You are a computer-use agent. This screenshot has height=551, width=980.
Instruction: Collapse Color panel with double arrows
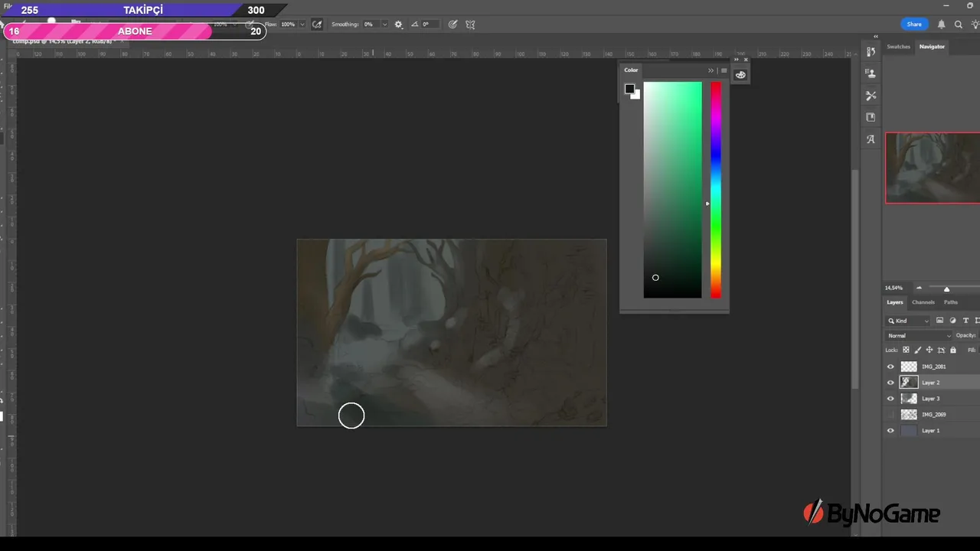pyautogui.click(x=710, y=70)
